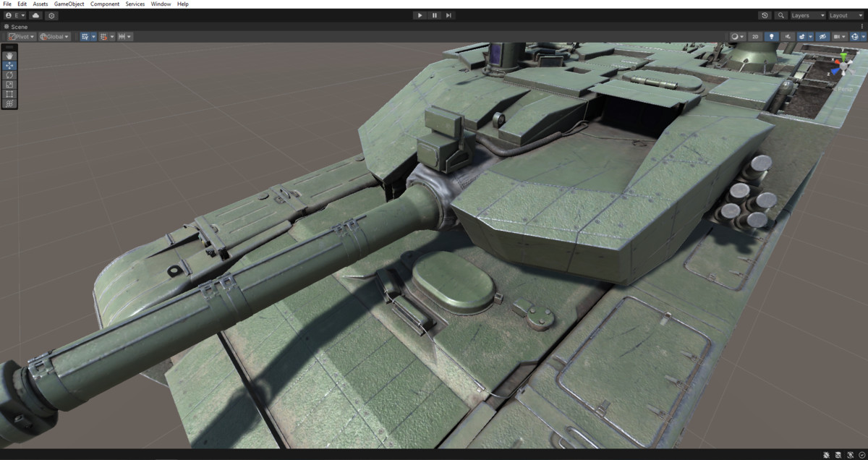This screenshot has height=460, width=868.
Task: Activate the Rotate tool
Action: [x=9, y=74]
